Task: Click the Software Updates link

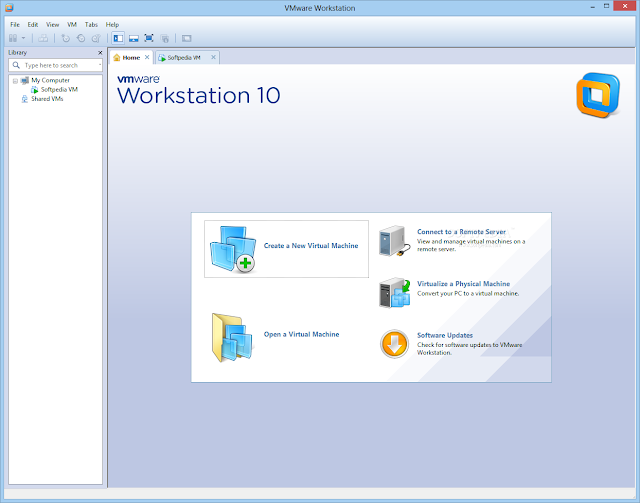Action: pyautogui.click(x=445, y=335)
